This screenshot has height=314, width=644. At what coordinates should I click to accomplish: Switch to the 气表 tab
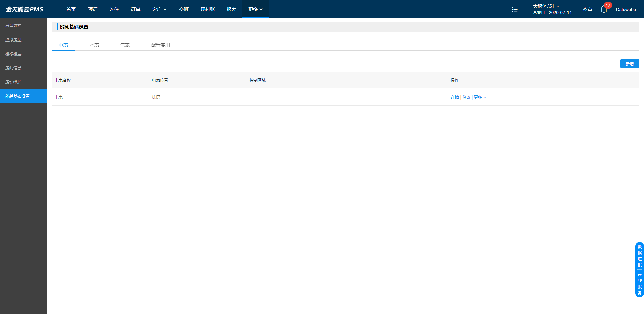point(125,45)
